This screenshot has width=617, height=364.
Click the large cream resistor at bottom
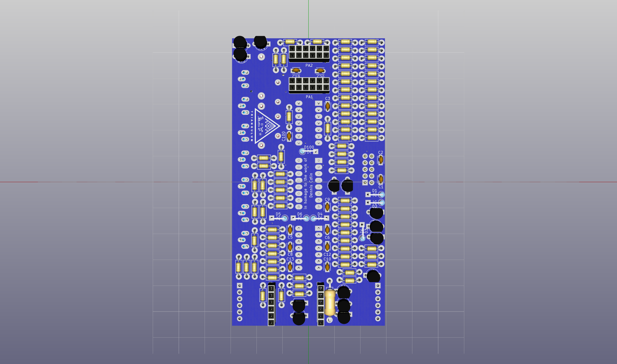click(330, 302)
